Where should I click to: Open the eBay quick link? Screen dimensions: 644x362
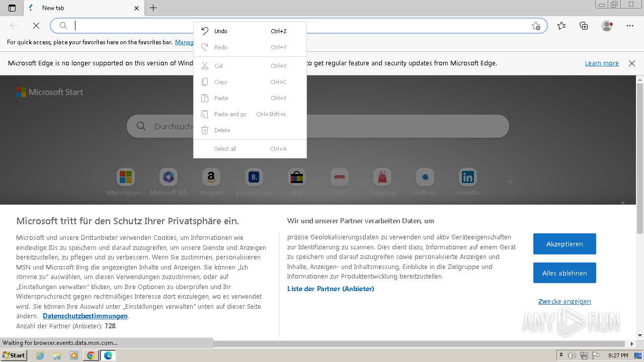click(297, 182)
